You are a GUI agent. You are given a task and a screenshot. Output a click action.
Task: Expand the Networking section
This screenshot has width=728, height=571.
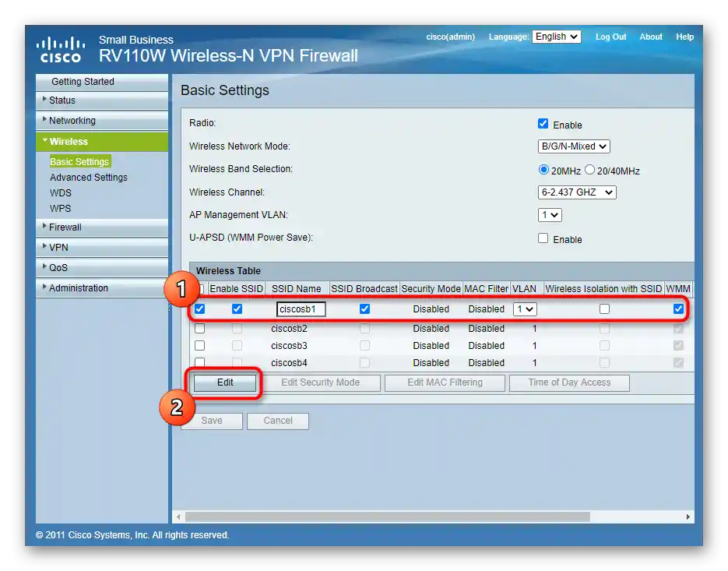(x=102, y=120)
